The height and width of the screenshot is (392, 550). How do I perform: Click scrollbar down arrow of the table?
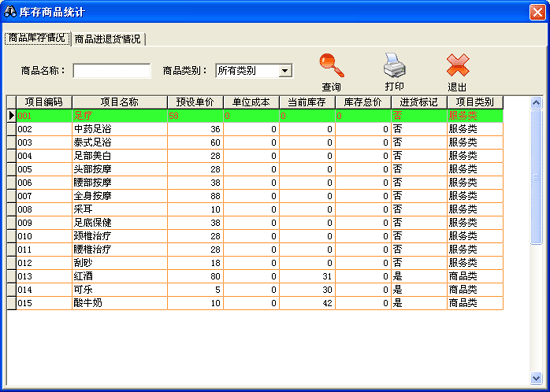coord(536,378)
